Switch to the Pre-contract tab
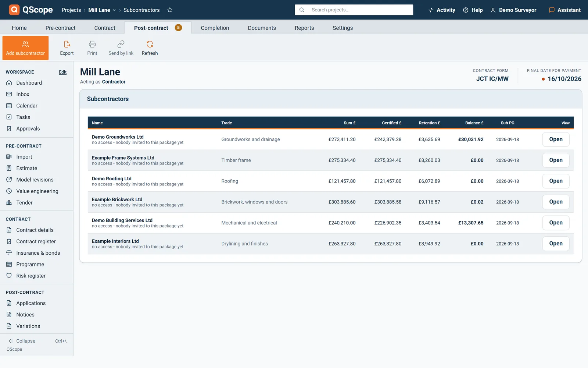 60,28
